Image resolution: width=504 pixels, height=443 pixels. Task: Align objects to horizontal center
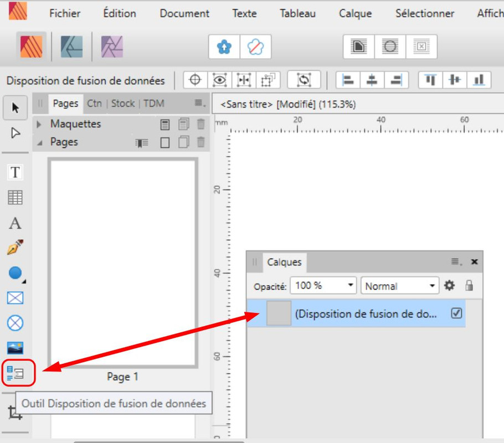(372, 80)
